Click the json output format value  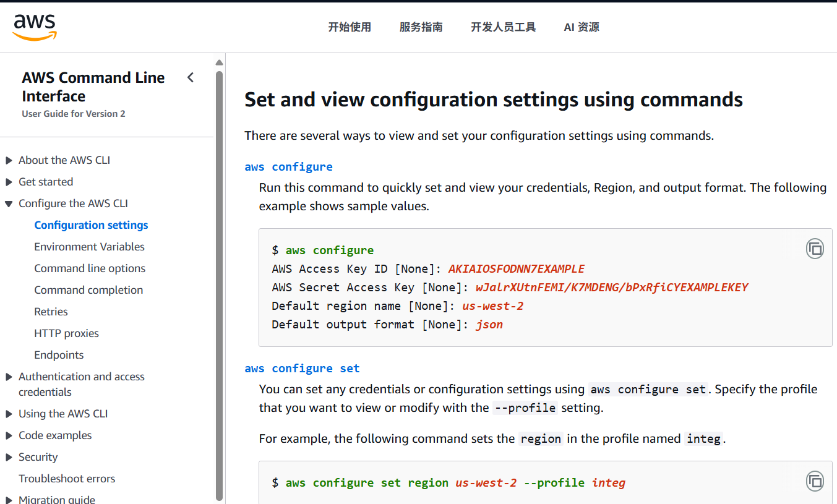pyautogui.click(x=489, y=325)
